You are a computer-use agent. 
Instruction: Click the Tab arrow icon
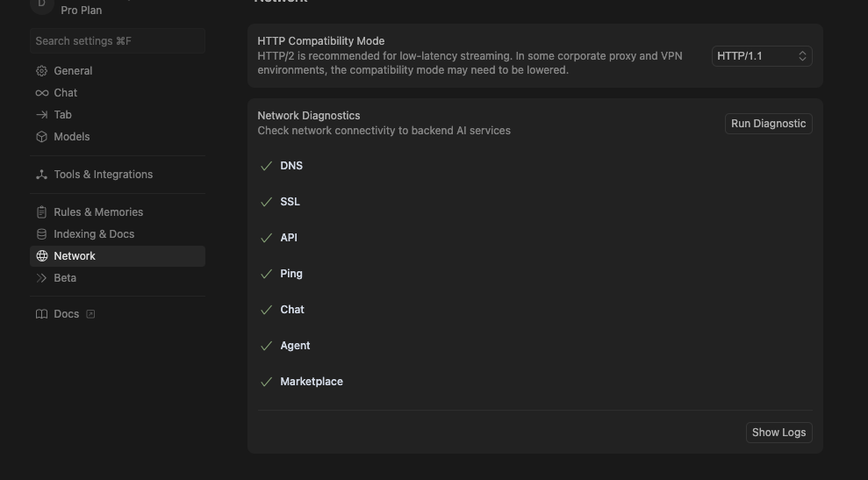coord(41,115)
